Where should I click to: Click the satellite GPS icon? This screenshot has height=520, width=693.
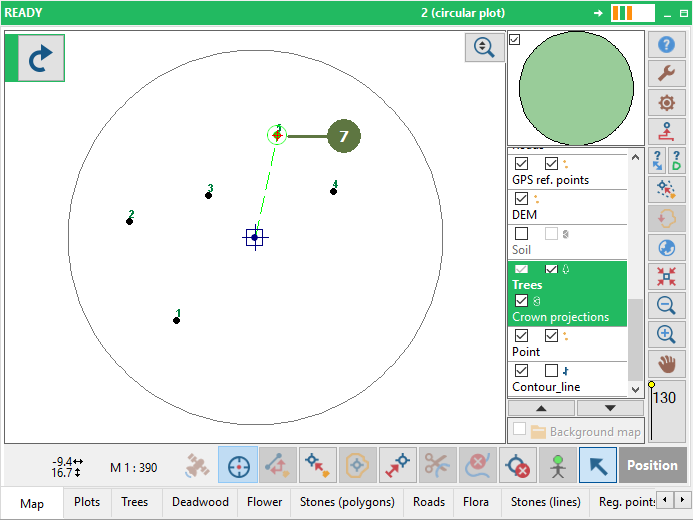[198, 465]
